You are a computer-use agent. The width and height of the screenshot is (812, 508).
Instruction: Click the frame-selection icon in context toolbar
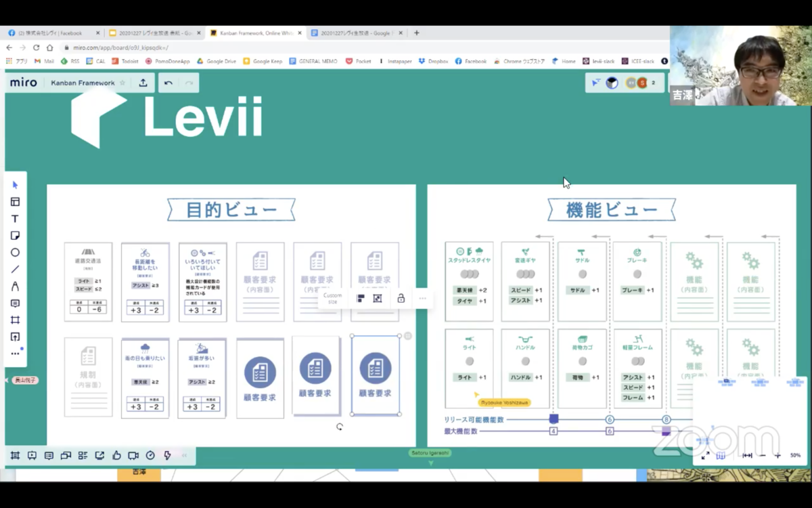[378, 298]
